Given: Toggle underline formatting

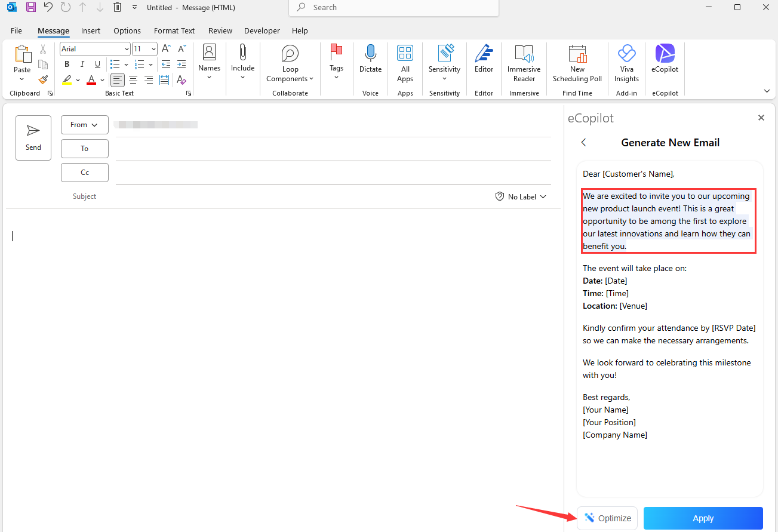Looking at the screenshot, I should tap(97, 64).
